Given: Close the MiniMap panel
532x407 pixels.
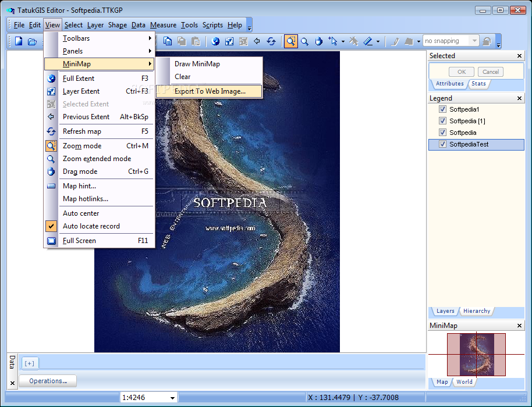Looking at the screenshot, I should click(519, 326).
